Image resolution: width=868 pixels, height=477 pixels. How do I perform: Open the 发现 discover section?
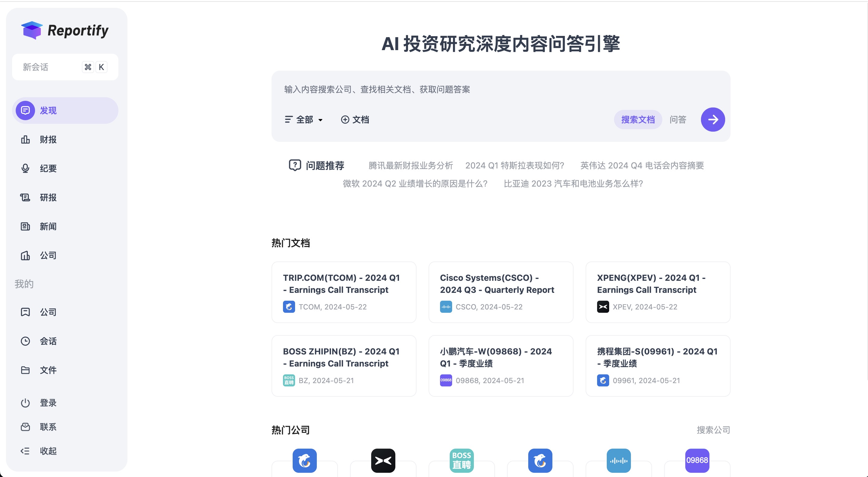65,110
